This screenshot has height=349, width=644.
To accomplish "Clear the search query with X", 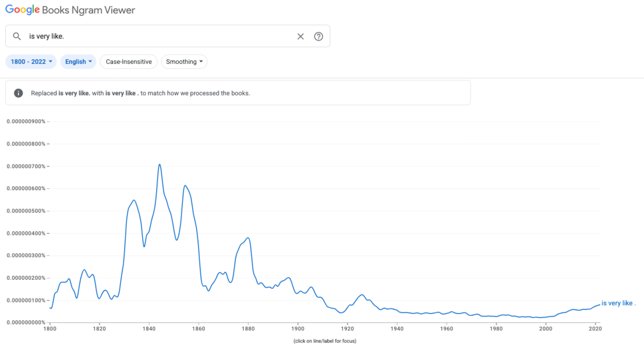I will [300, 36].
